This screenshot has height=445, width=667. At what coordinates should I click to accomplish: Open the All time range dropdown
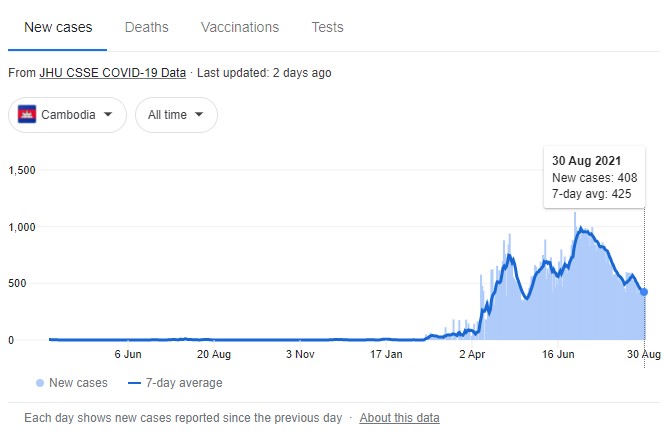176,115
